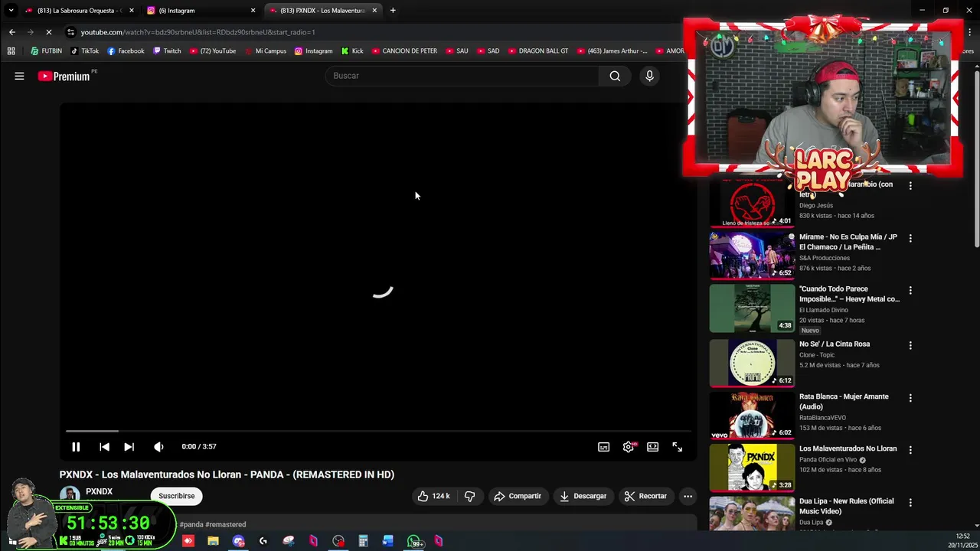Open the FUTBIN bookmark
The width and height of the screenshot is (980, 551).
(46, 51)
